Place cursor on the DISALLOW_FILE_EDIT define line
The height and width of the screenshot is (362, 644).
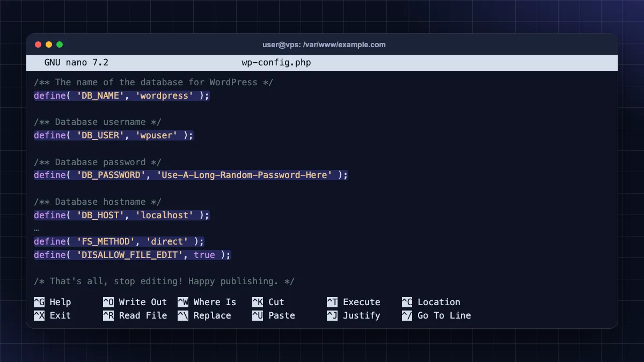133,255
